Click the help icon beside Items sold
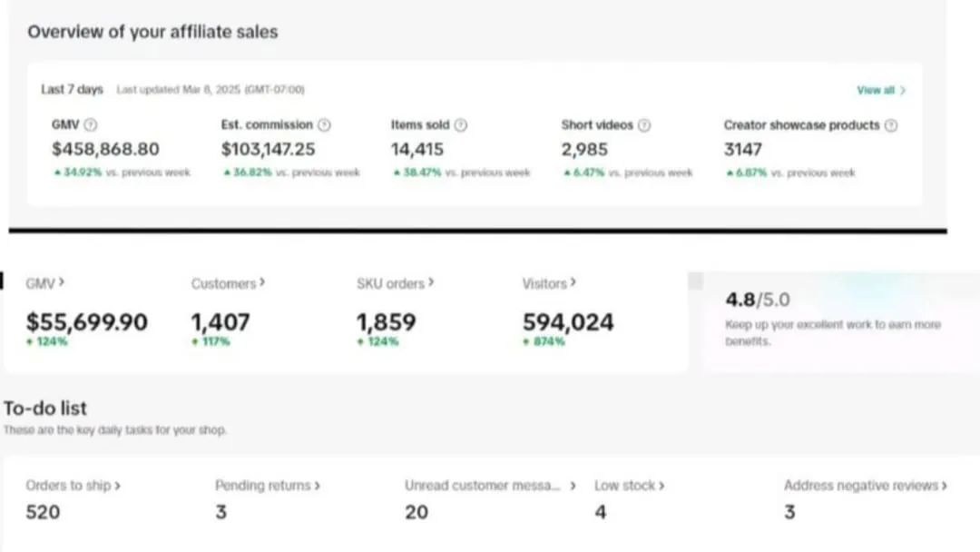Screen dimensions: 980x552 pyautogui.click(x=461, y=125)
